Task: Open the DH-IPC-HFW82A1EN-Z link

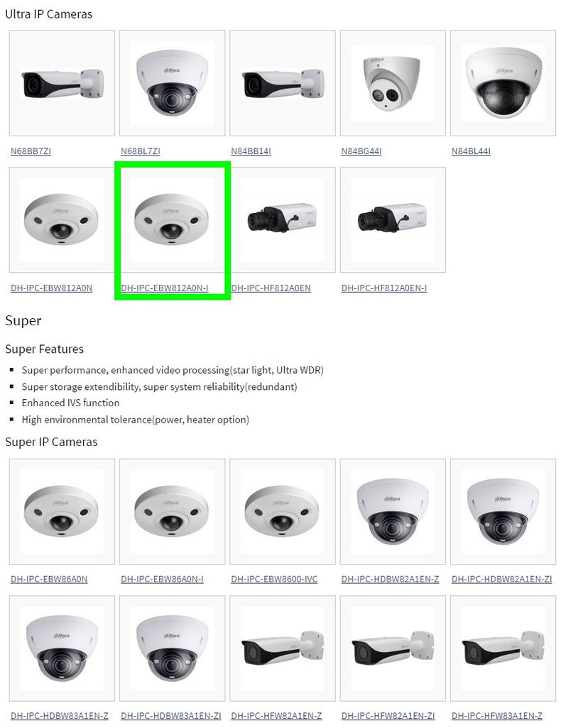Action: click(277, 716)
